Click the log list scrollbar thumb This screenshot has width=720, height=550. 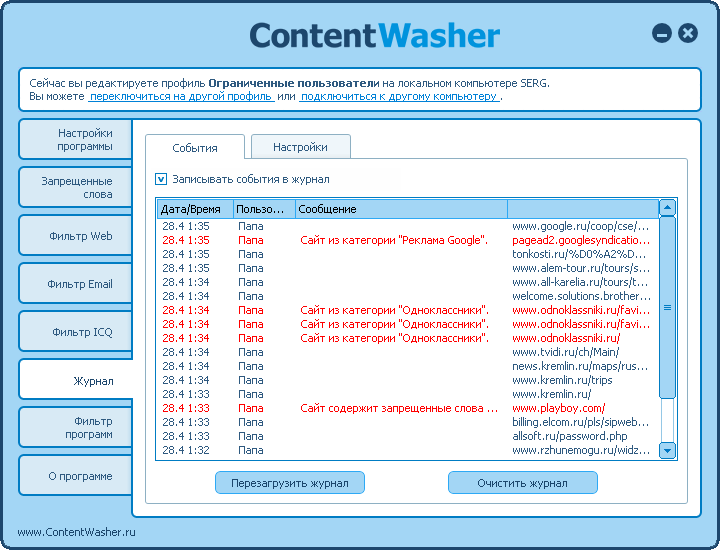[667, 307]
